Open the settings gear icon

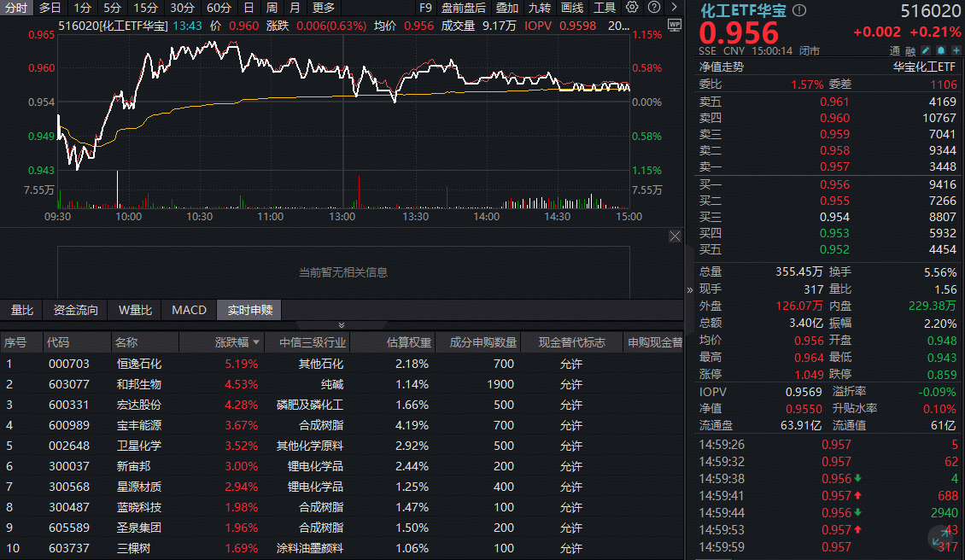tap(632, 7)
